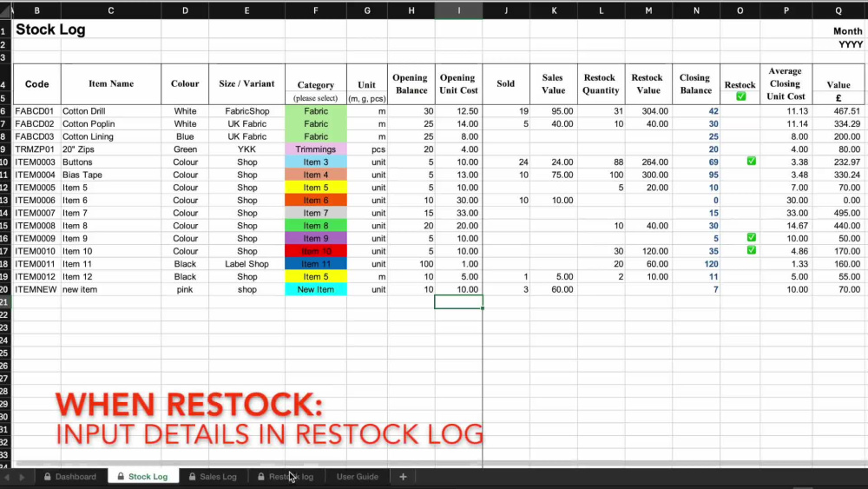The image size is (868, 489).
Task: Click the next sheet navigation arrow
Action: click(23, 477)
